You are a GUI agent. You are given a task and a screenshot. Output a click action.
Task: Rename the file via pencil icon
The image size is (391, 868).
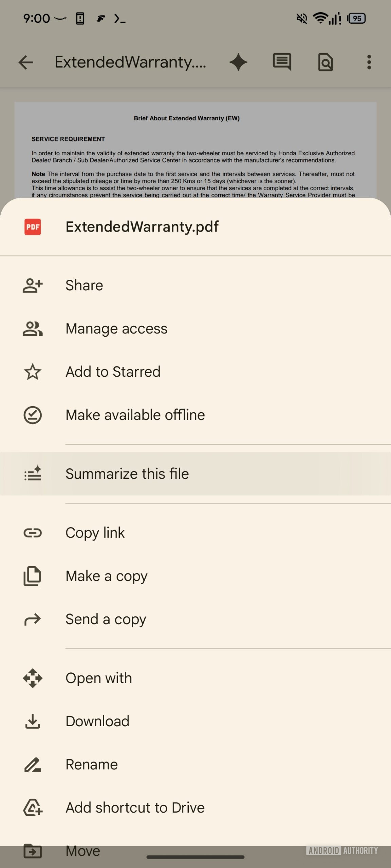point(33,765)
